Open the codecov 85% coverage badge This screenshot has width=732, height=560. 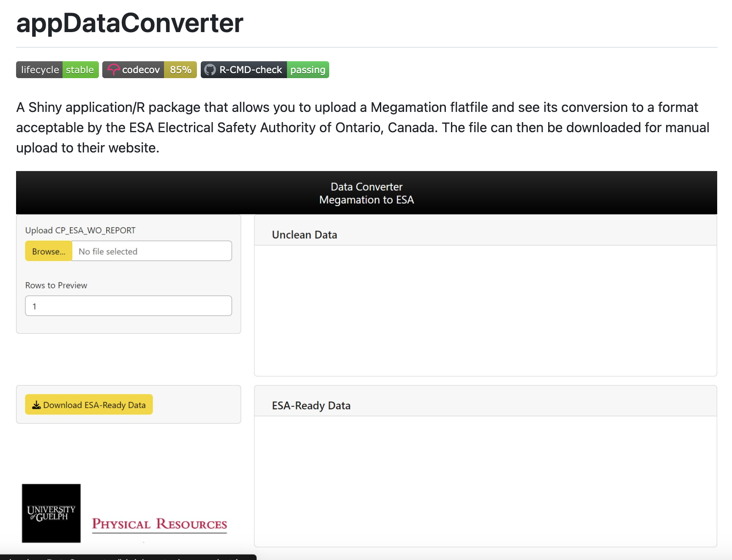pos(149,69)
